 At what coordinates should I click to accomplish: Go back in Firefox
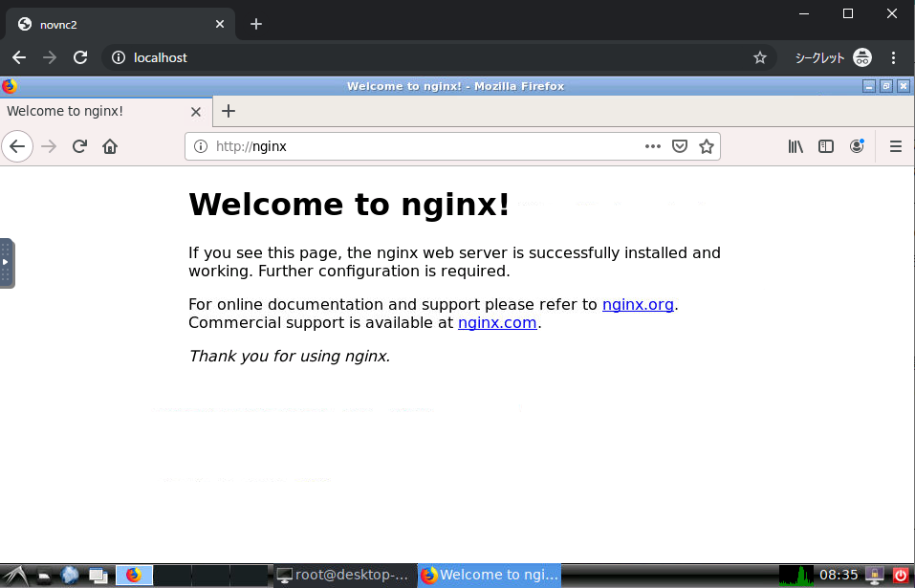pyautogui.click(x=17, y=146)
